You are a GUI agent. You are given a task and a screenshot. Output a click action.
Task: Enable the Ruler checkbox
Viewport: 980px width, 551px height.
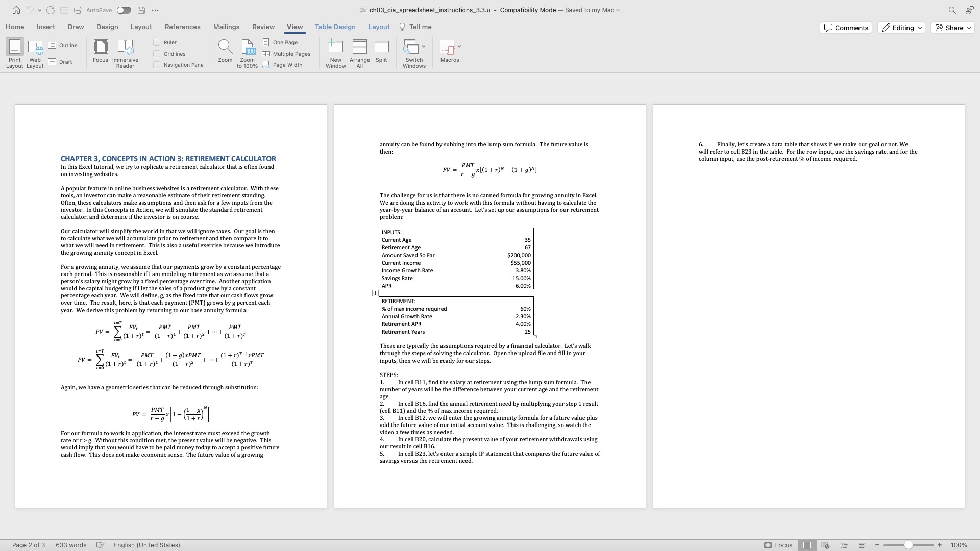[157, 42]
